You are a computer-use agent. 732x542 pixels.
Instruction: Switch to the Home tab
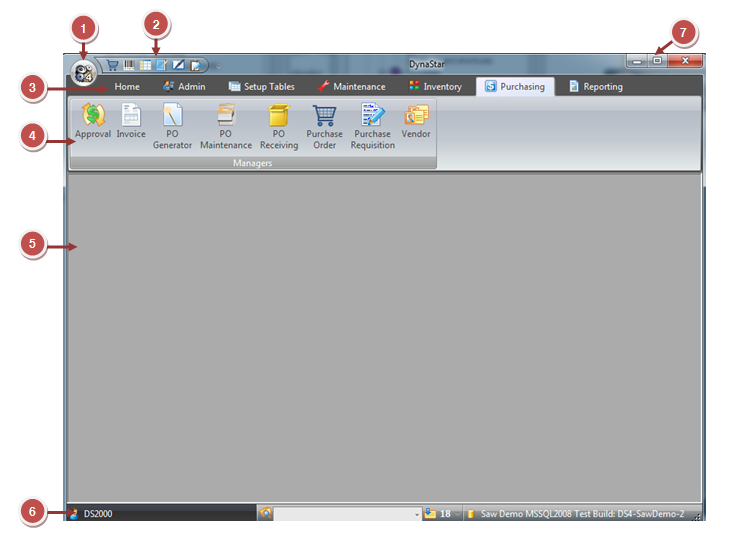(126, 87)
